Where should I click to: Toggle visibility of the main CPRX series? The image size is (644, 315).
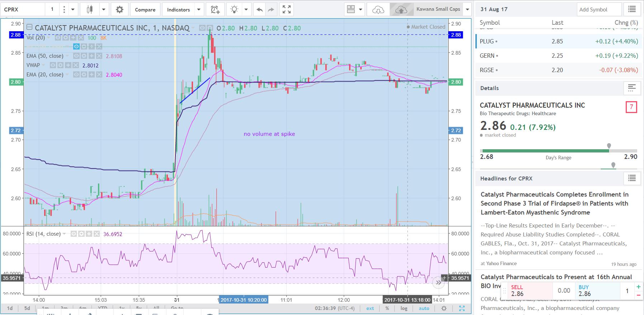(x=202, y=28)
